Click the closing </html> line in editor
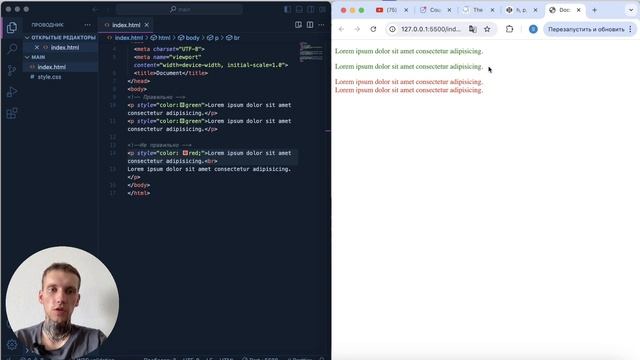640x360 pixels. coord(139,193)
